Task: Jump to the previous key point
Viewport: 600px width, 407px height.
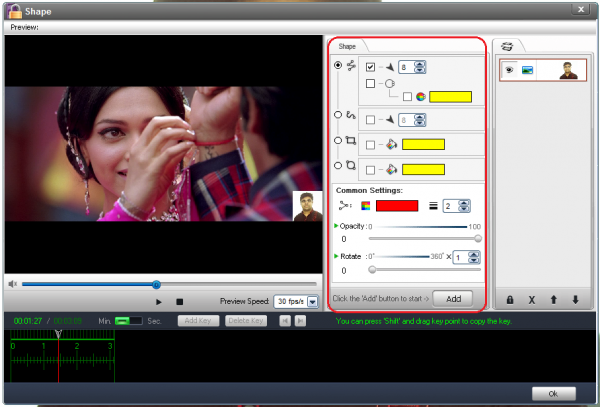Action: pos(285,321)
